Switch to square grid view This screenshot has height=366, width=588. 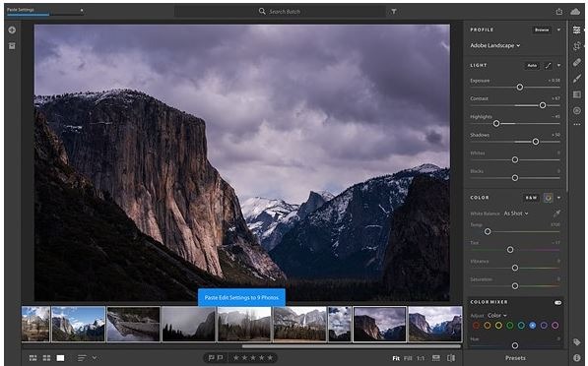pyautogui.click(x=46, y=358)
